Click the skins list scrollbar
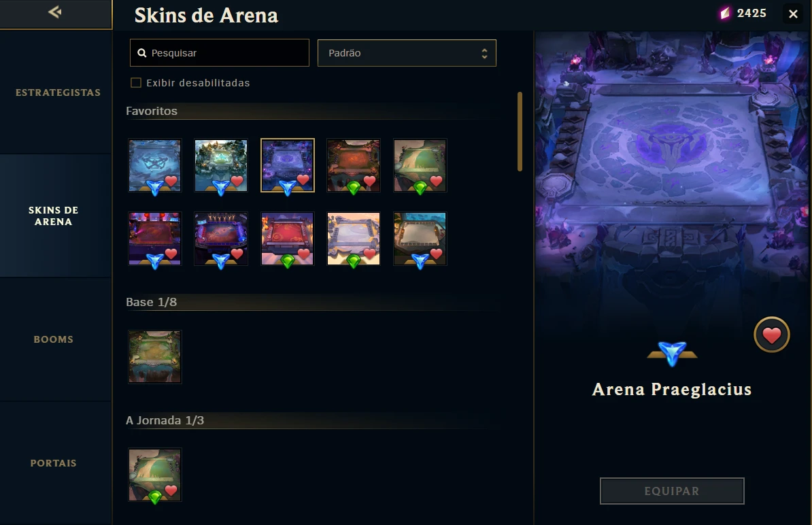The height and width of the screenshot is (525, 812). [x=520, y=131]
